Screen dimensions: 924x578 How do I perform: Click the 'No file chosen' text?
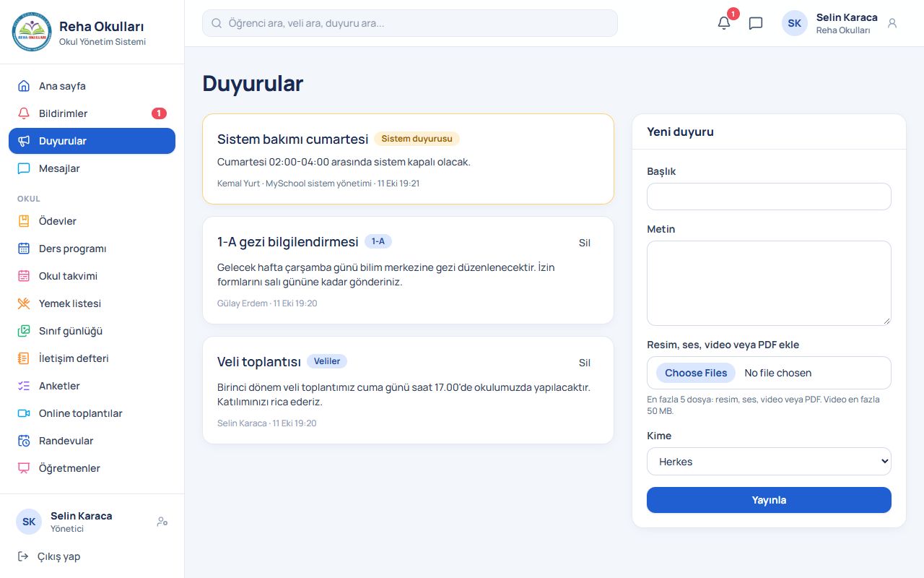778,373
